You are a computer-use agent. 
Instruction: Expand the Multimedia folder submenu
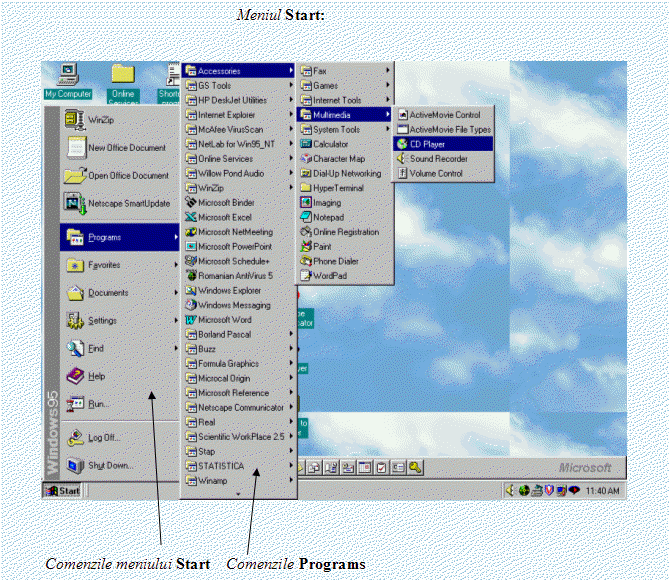[345, 115]
